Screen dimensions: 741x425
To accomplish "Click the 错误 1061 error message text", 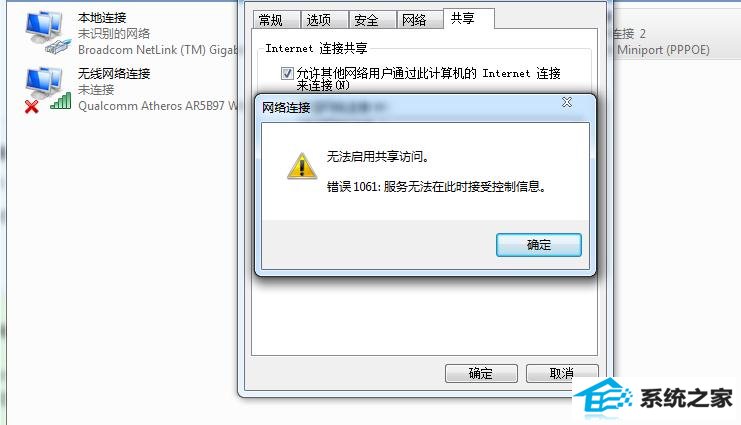I will [436, 187].
